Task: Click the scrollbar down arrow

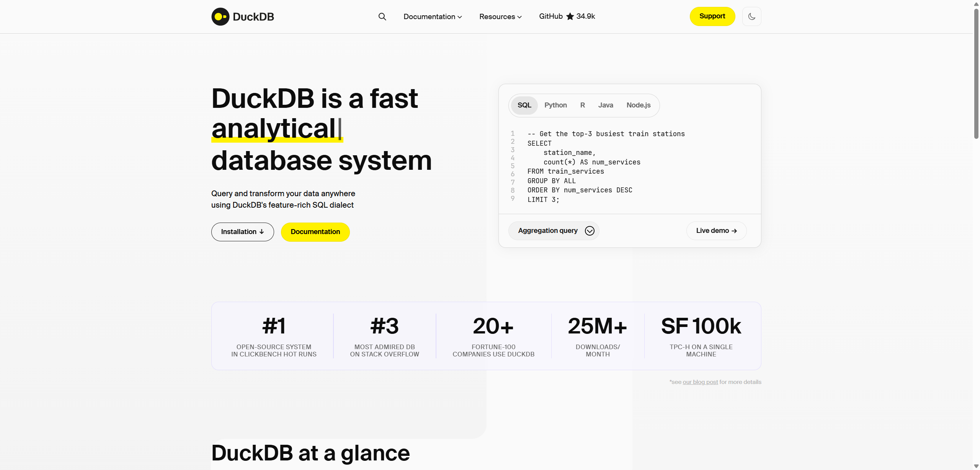Action: click(976, 466)
